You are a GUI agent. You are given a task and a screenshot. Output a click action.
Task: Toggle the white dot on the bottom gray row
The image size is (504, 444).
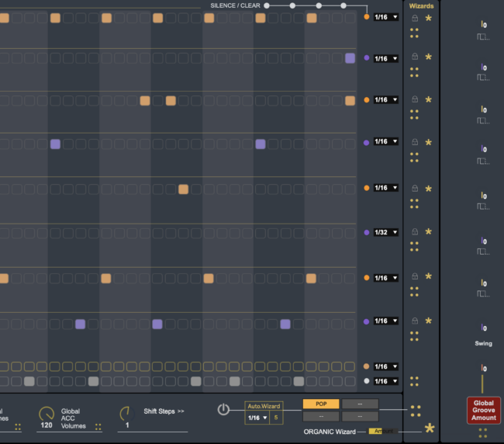367,381
